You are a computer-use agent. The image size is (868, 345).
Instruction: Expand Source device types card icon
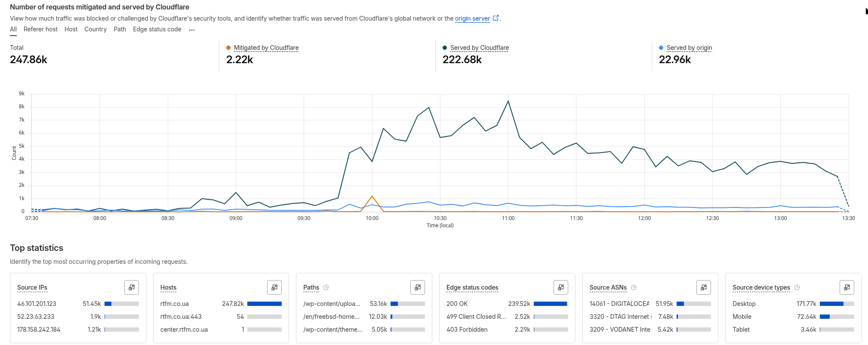coord(847,287)
